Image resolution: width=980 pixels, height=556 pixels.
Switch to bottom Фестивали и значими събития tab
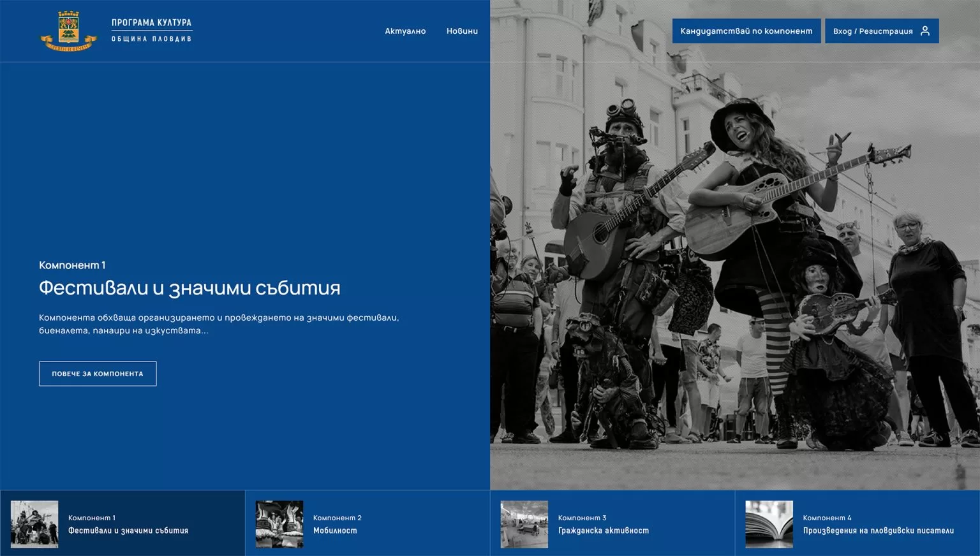point(122,523)
